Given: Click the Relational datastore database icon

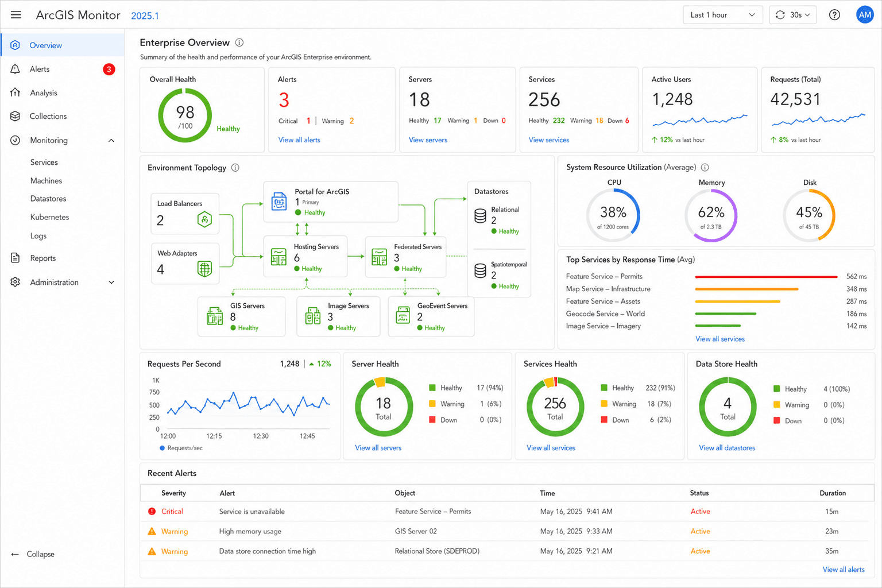Looking at the screenshot, I should click(481, 216).
